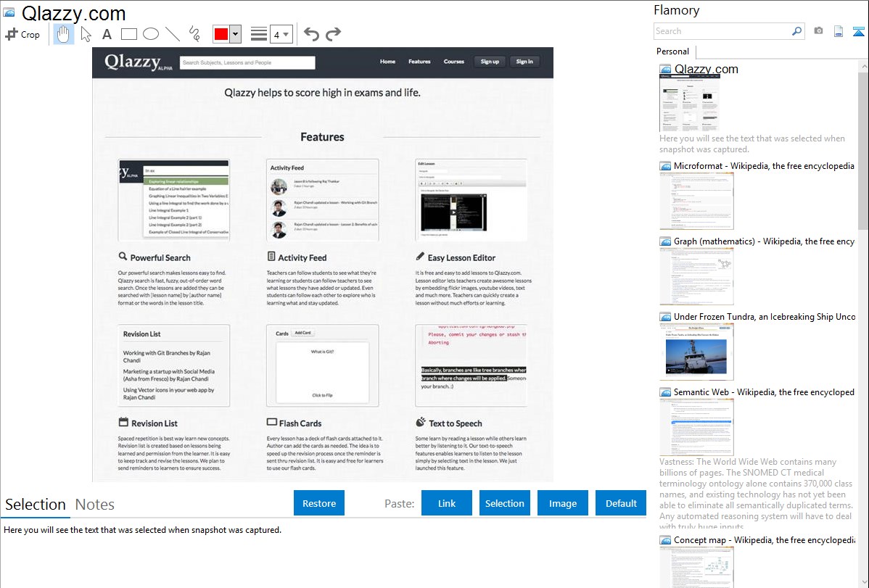The width and height of the screenshot is (869, 588).
Task: Open the Graph (mathematics) snapshot thumbnail
Action: pos(696,276)
